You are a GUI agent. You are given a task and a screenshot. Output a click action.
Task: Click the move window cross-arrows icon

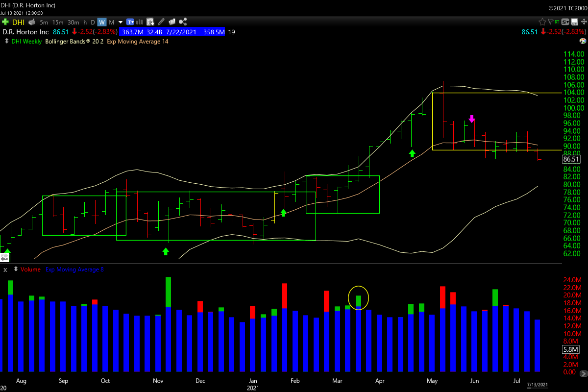pyautogui.click(x=584, y=22)
